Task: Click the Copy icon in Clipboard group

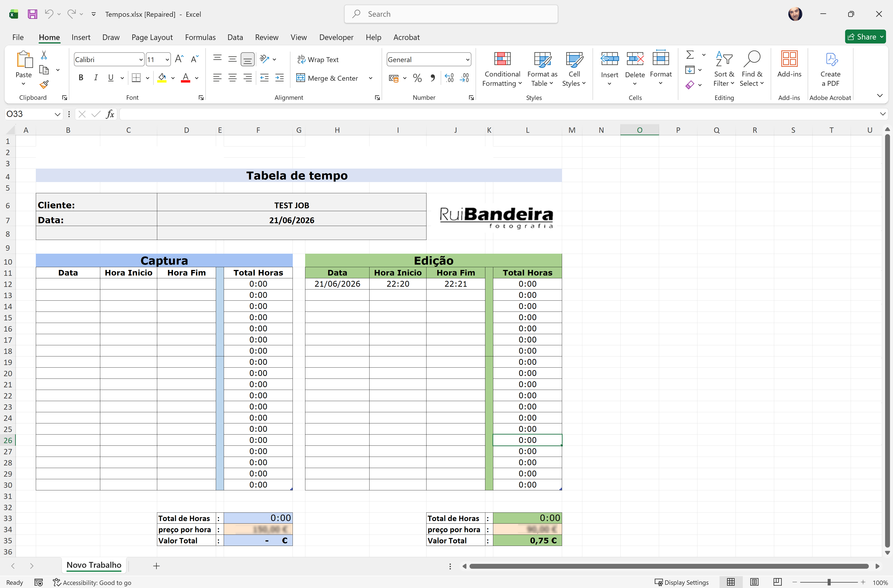Action: click(44, 70)
